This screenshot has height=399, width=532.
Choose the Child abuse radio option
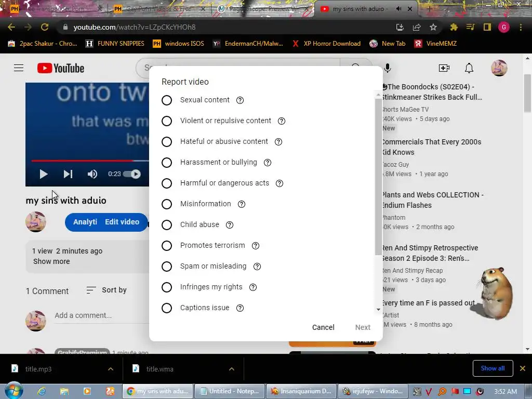[x=167, y=224]
